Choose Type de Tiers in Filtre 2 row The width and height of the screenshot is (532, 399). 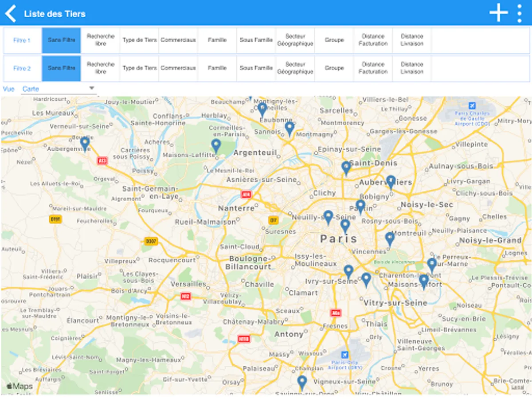pos(140,68)
